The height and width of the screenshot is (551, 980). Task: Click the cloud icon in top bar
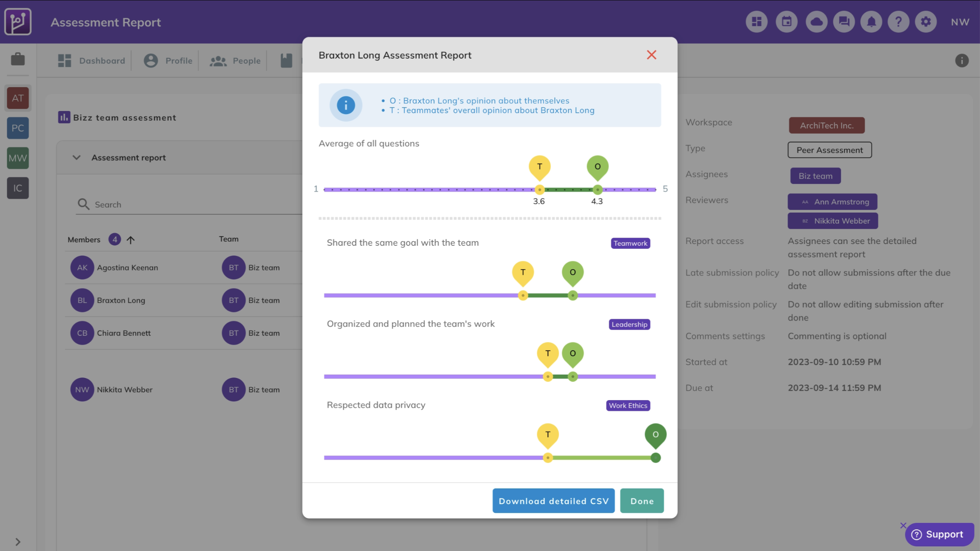click(816, 22)
